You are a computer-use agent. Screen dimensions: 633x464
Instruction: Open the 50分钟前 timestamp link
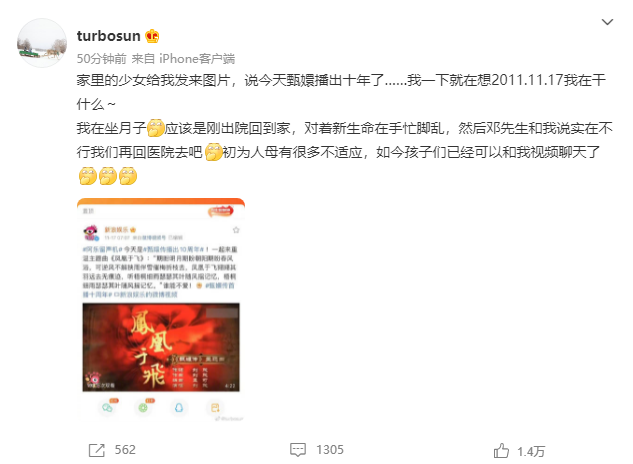pos(102,59)
